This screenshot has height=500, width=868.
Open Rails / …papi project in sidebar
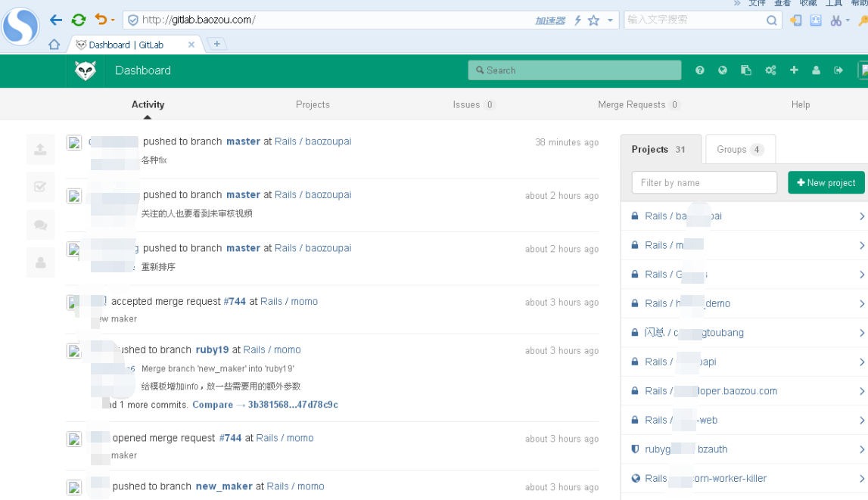point(680,362)
